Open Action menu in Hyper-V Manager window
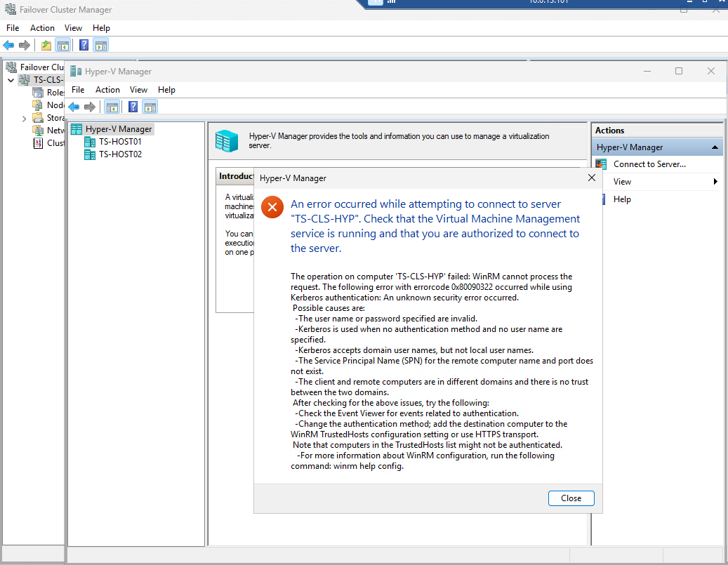Viewport: 728px width, 565px height. pyautogui.click(x=107, y=90)
